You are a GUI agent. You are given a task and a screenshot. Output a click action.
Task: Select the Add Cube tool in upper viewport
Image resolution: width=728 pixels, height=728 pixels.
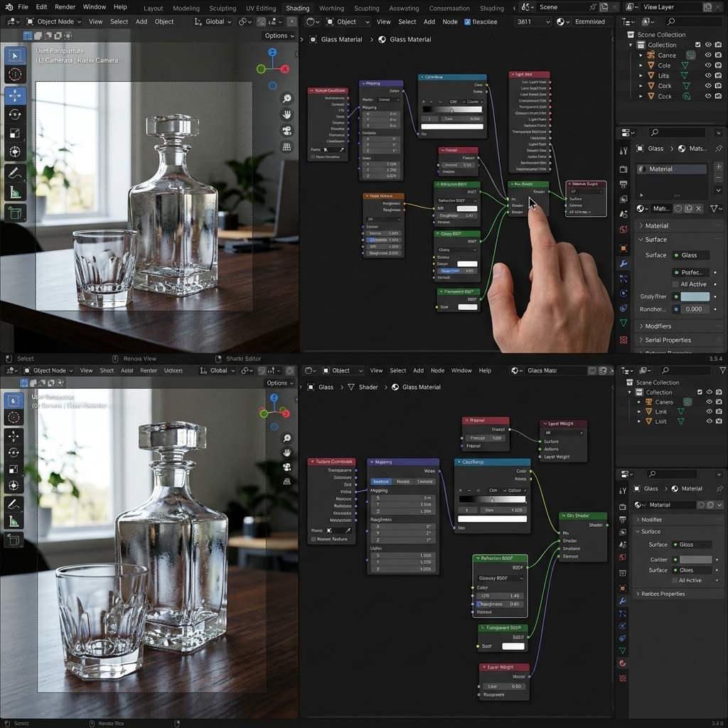15,213
